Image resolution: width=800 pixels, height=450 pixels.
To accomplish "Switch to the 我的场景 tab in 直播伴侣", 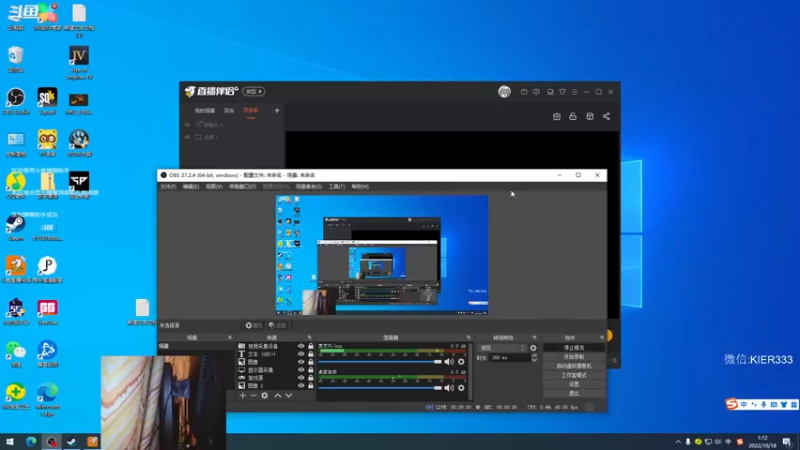I will (205, 111).
